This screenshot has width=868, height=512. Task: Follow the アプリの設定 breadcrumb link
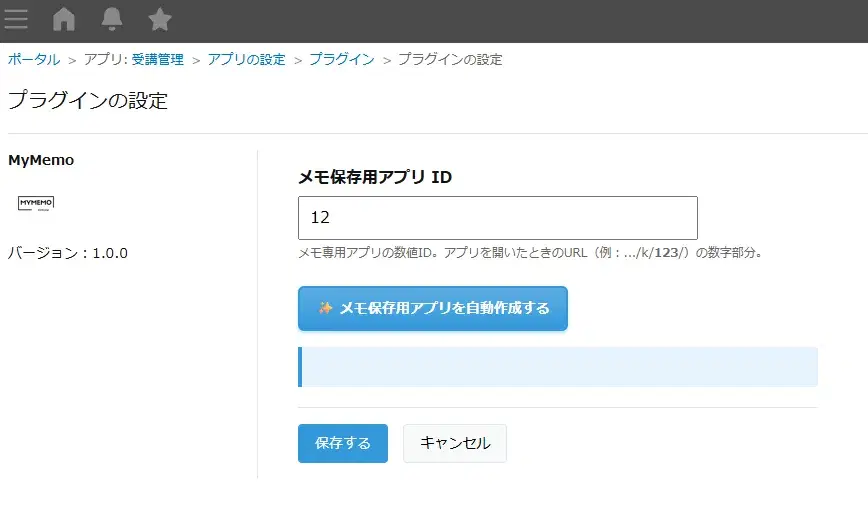tap(246, 59)
